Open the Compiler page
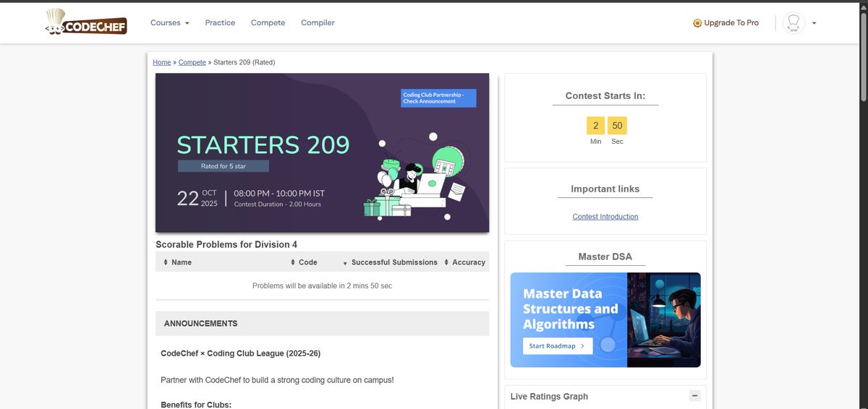The width and height of the screenshot is (868, 409). pos(318,22)
